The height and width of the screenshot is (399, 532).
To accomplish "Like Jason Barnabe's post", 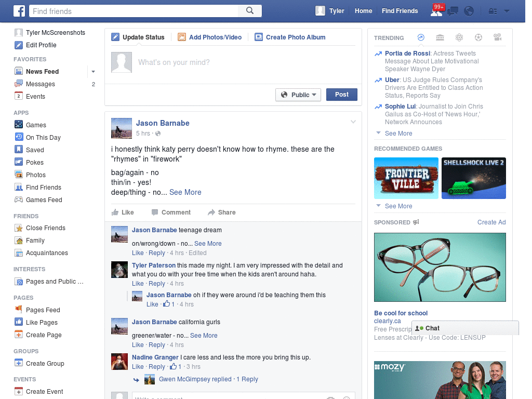I will (x=123, y=212).
